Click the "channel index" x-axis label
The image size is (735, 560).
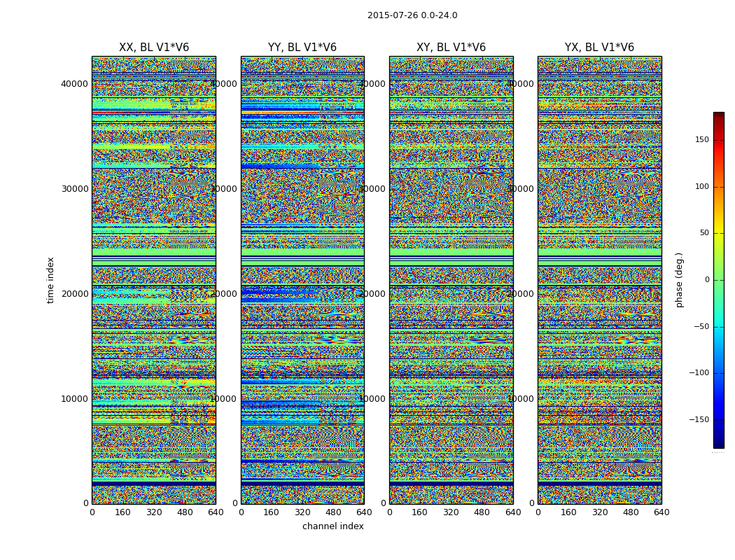coord(332,526)
